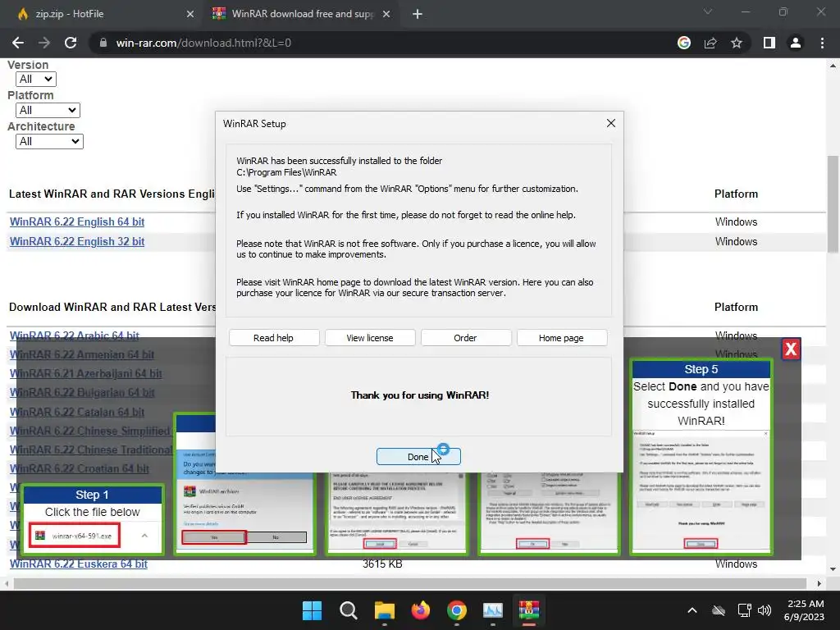The height and width of the screenshot is (630, 840).
Task: Close the WinRAR Setup dialog
Action: click(x=610, y=123)
